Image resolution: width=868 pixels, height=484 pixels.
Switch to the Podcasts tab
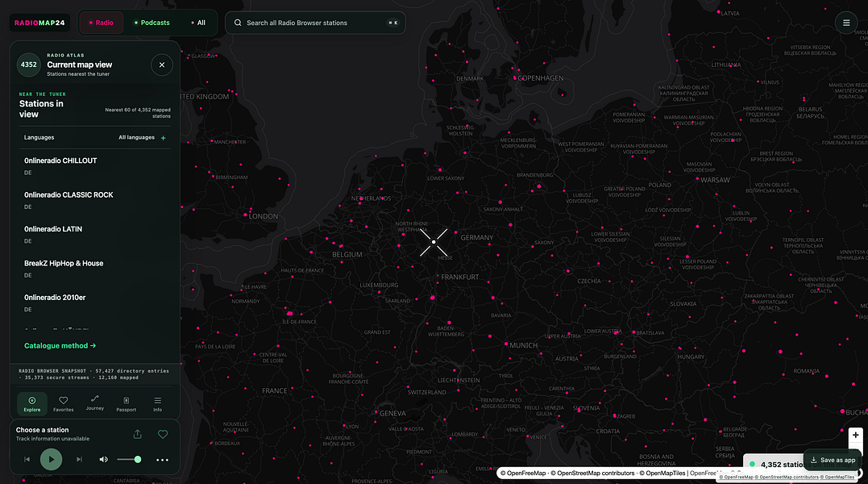pyautogui.click(x=152, y=23)
